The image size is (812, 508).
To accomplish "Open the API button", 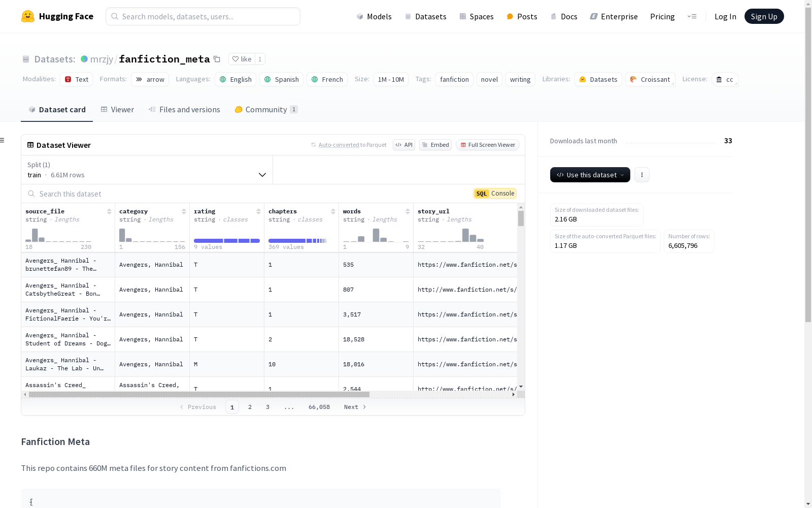I will pyautogui.click(x=404, y=145).
